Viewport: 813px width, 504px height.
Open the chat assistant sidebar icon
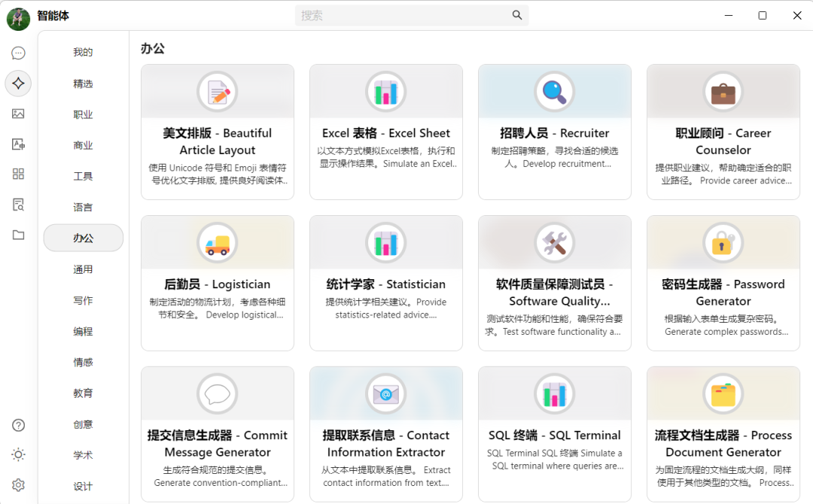[18, 53]
